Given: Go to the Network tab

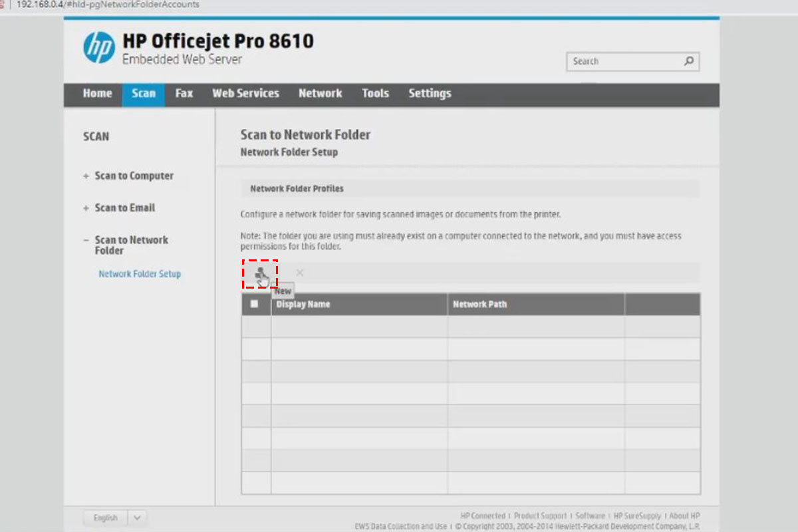Looking at the screenshot, I should click(320, 94).
